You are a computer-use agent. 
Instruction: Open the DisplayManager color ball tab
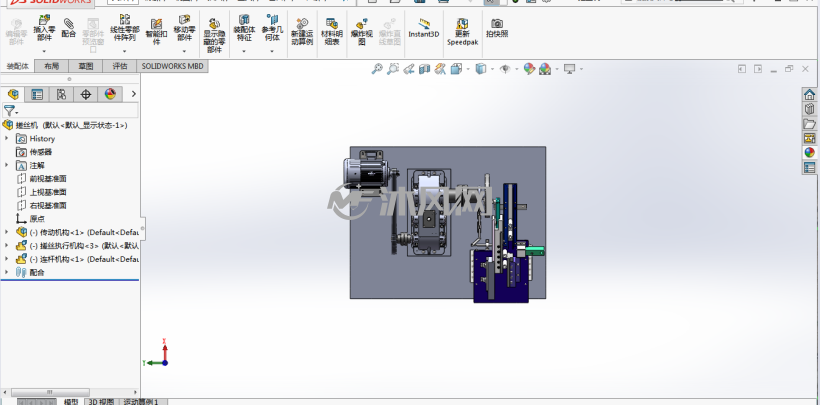pyautogui.click(x=110, y=94)
